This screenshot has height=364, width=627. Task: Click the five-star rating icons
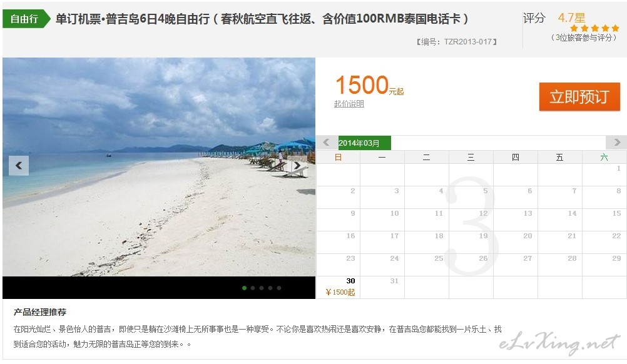coord(594,28)
